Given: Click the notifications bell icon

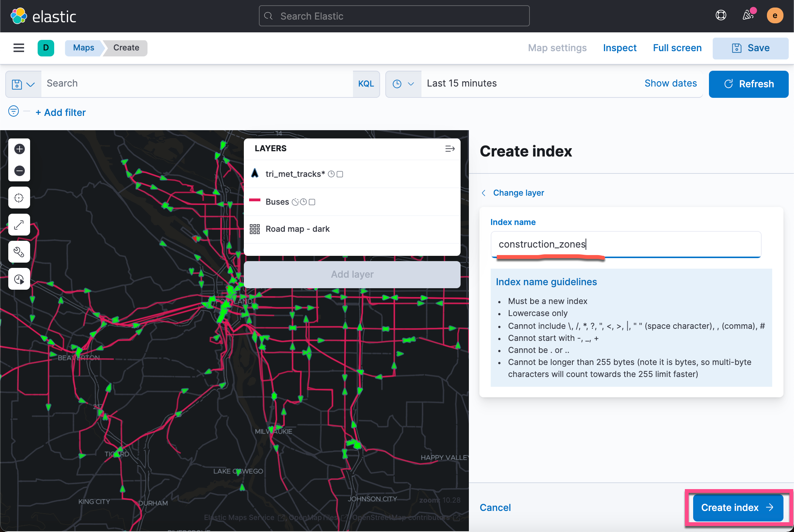Looking at the screenshot, I should click(x=748, y=15).
